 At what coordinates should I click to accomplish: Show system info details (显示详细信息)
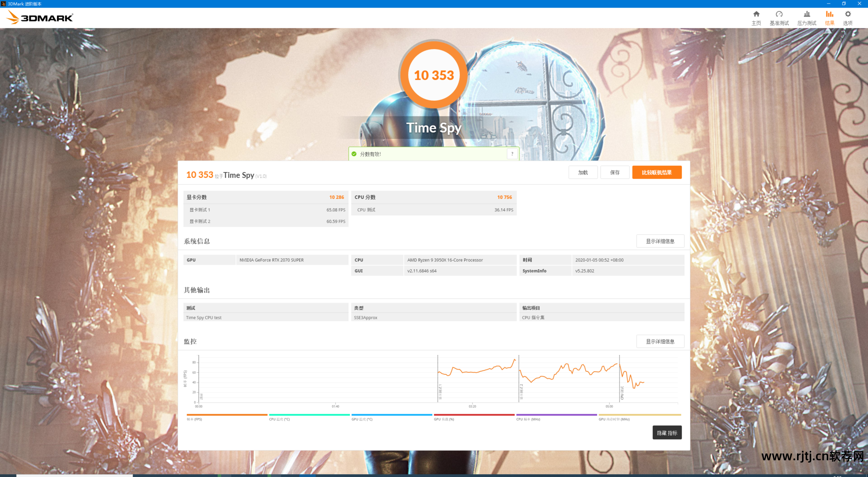660,241
